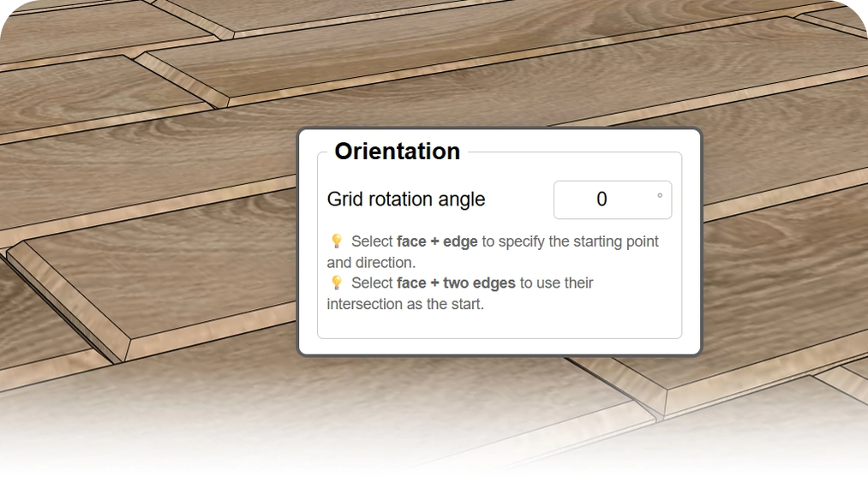Click the "intersection as the start" hint text
The image size is (868, 488).
coord(405,303)
